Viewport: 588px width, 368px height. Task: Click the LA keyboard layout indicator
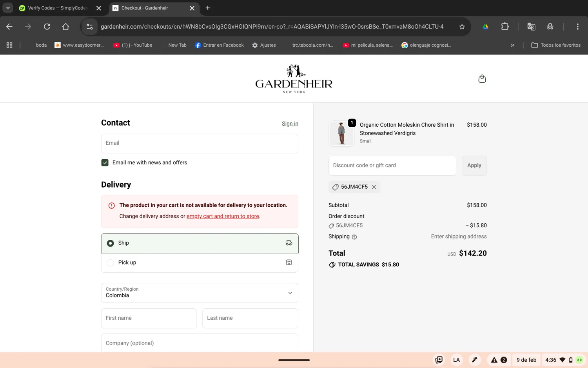coord(456,360)
